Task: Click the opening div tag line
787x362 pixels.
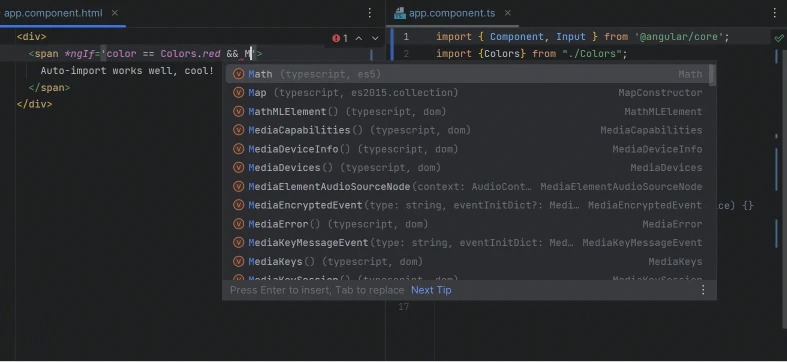Action: [x=32, y=37]
